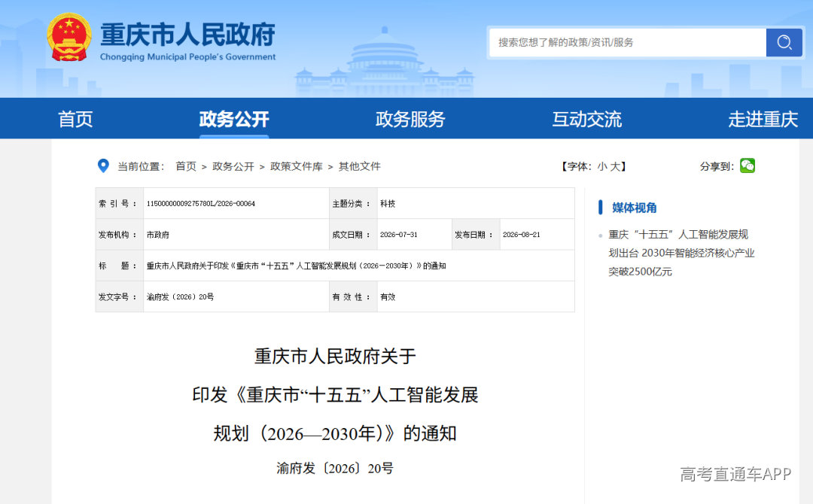The image size is (813, 504).
Task: Select validity value 有效
Action: [388, 297]
